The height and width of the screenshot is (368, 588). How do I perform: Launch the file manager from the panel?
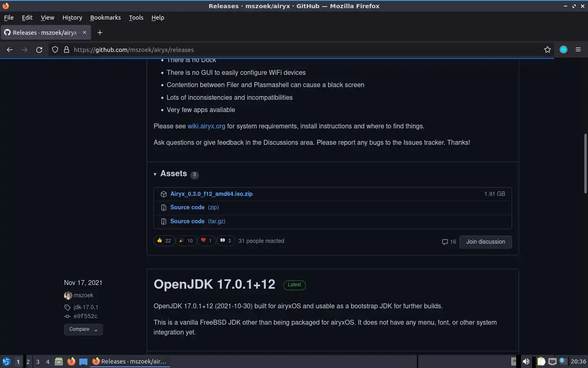[x=59, y=361]
